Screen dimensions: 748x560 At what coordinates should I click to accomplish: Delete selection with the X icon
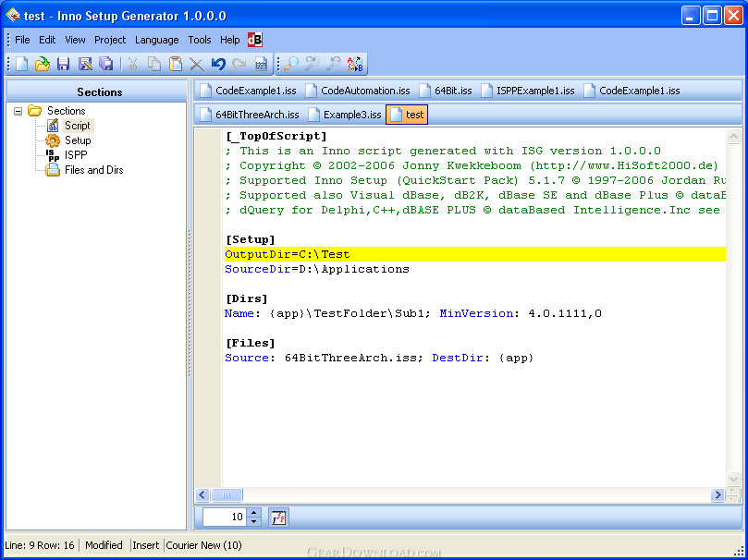(197, 64)
